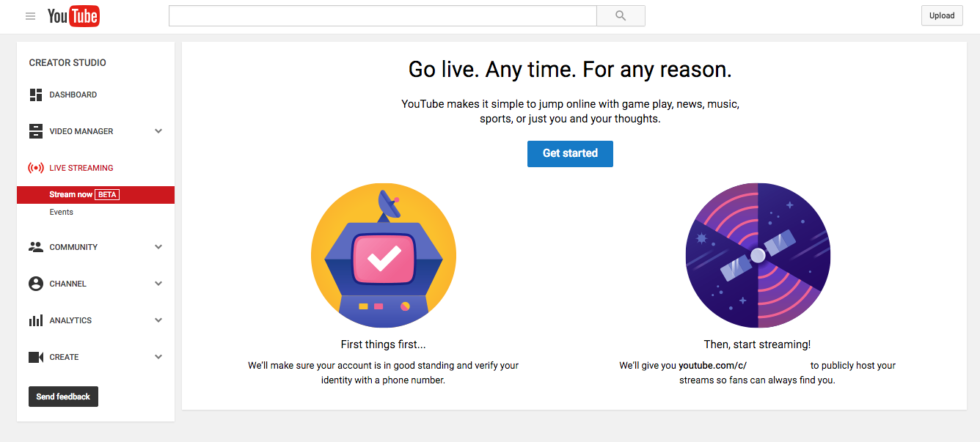
Task: Click the Video Manager icon
Action: coord(36,131)
